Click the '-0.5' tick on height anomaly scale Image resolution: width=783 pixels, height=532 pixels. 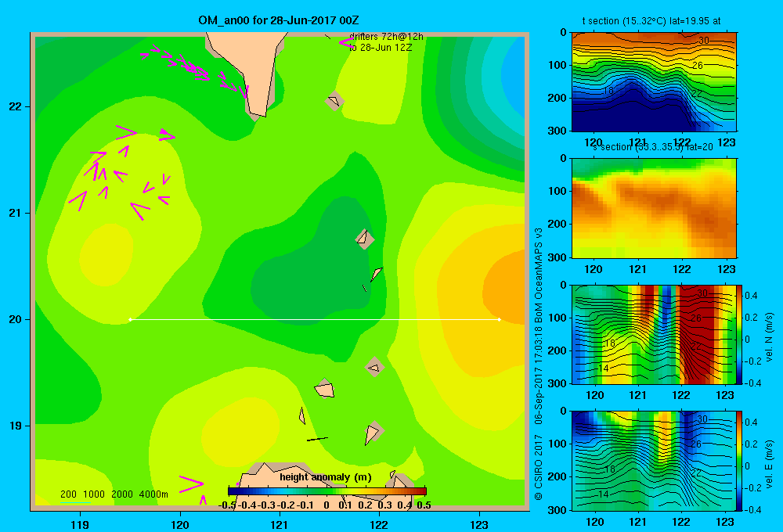pos(227,505)
